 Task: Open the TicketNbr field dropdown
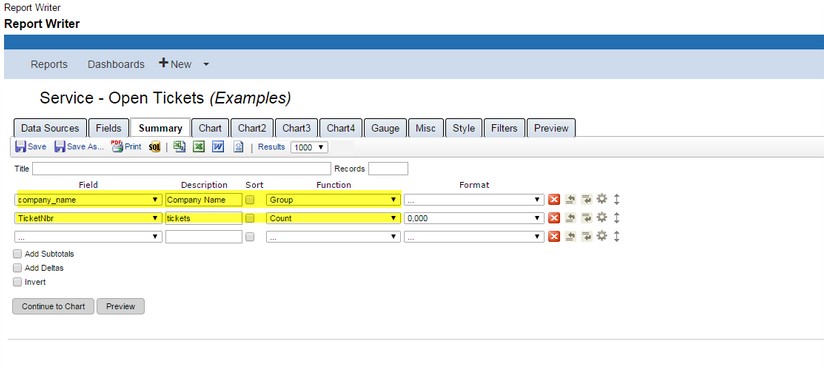88,218
